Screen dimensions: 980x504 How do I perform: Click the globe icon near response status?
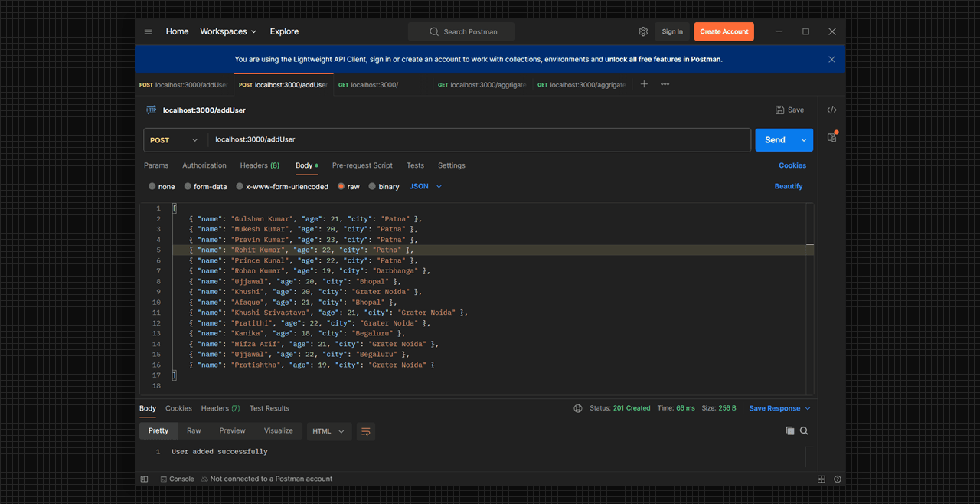(x=577, y=408)
